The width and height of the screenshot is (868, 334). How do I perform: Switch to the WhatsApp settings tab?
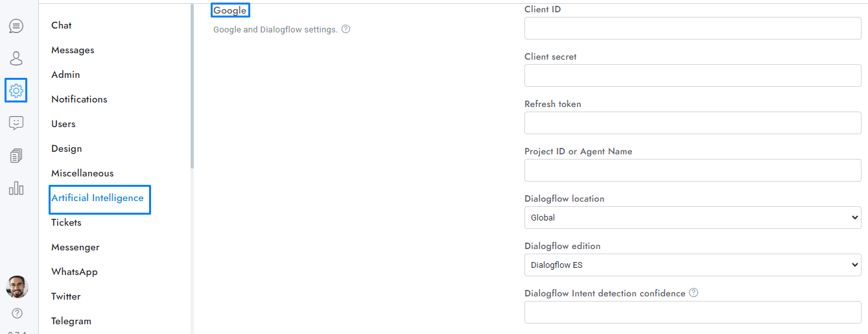(x=75, y=272)
